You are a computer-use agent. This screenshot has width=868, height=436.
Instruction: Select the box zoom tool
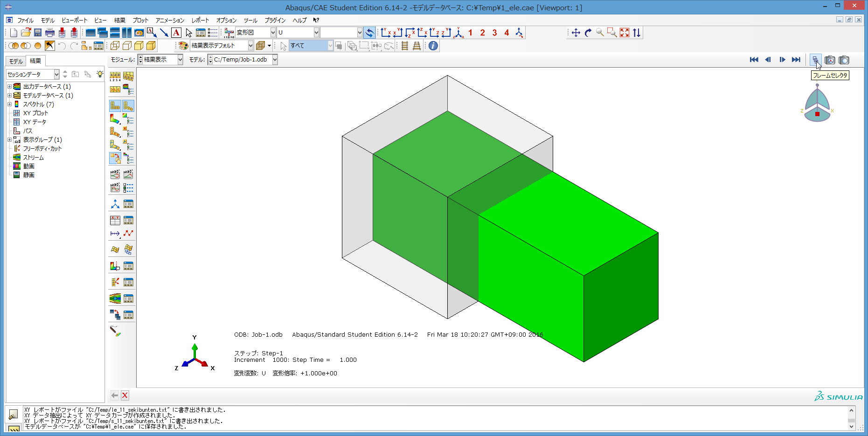click(612, 33)
